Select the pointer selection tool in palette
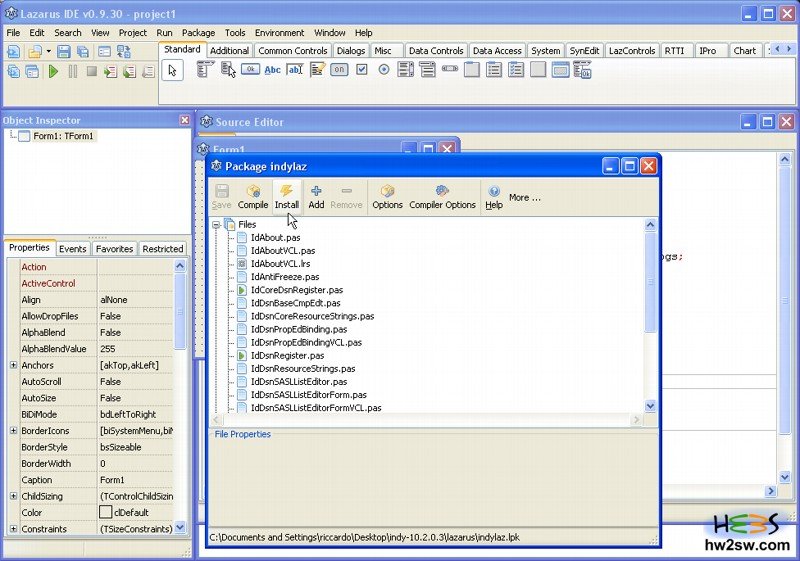The image size is (800, 561). coord(172,70)
